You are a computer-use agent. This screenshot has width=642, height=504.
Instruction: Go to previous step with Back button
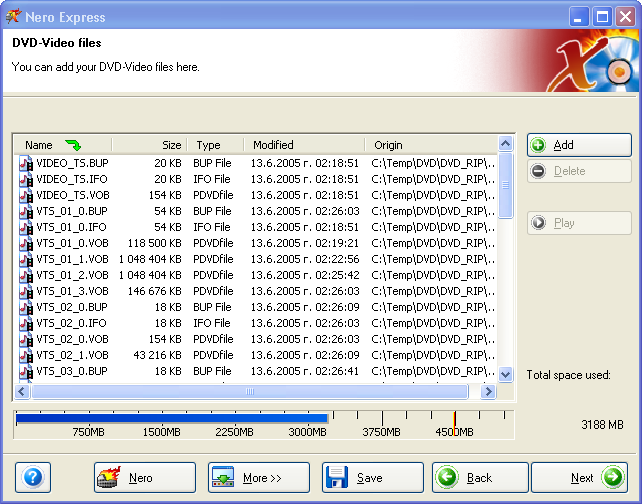[x=480, y=477]
